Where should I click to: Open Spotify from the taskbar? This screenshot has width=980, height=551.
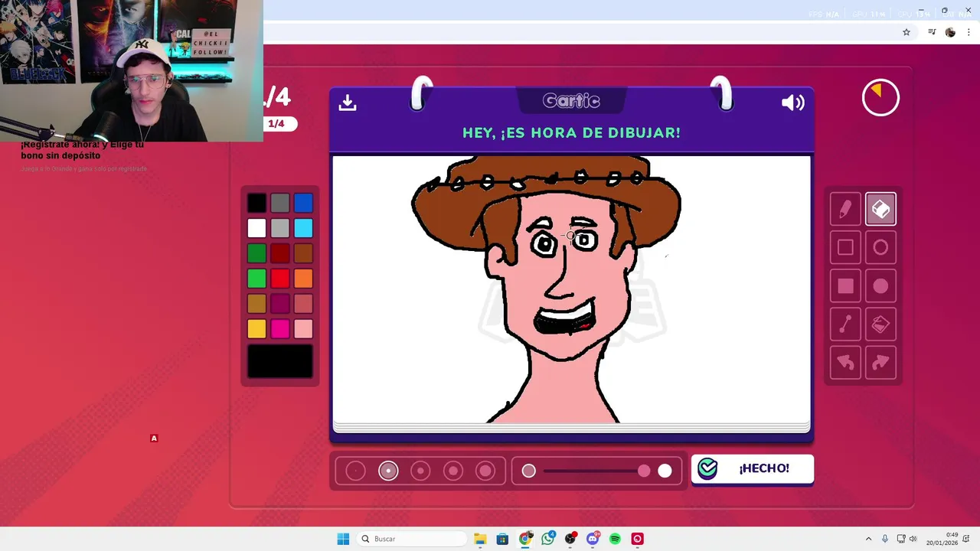point(615,539)
